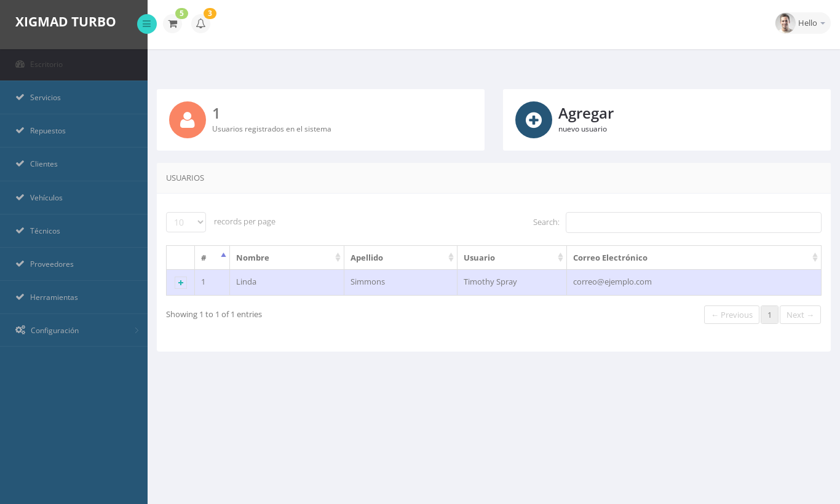The image size is (840, 504).
Task: Click the user avatar picture next to Hello
Action: click(x=785, y=23)
